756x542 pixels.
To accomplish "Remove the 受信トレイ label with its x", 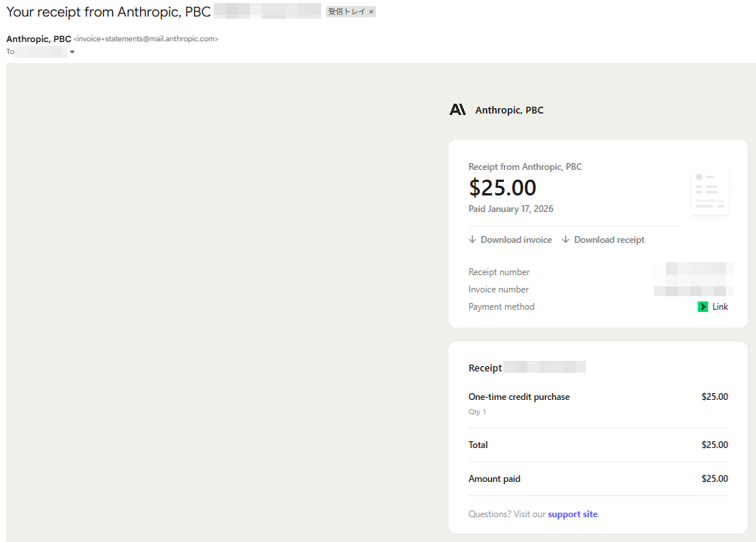I will click(x=371, y=12).
